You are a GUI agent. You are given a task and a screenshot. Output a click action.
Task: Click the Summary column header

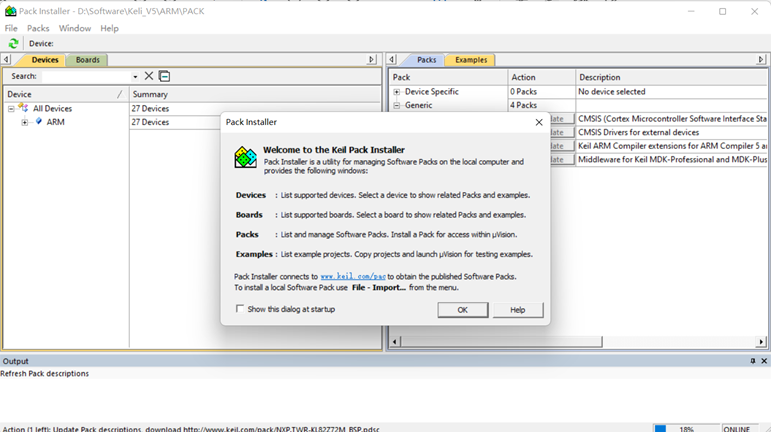pyautogui.click(x=255, y=94)
